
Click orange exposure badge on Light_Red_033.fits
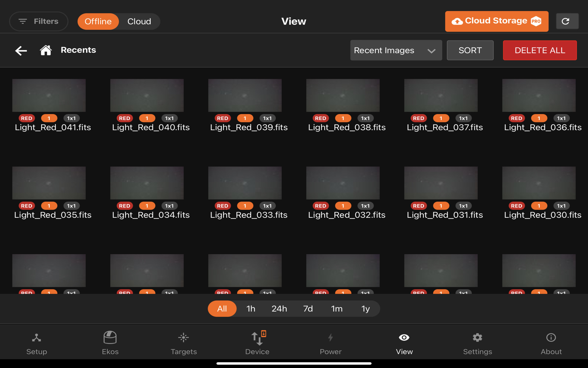(245, 206)
